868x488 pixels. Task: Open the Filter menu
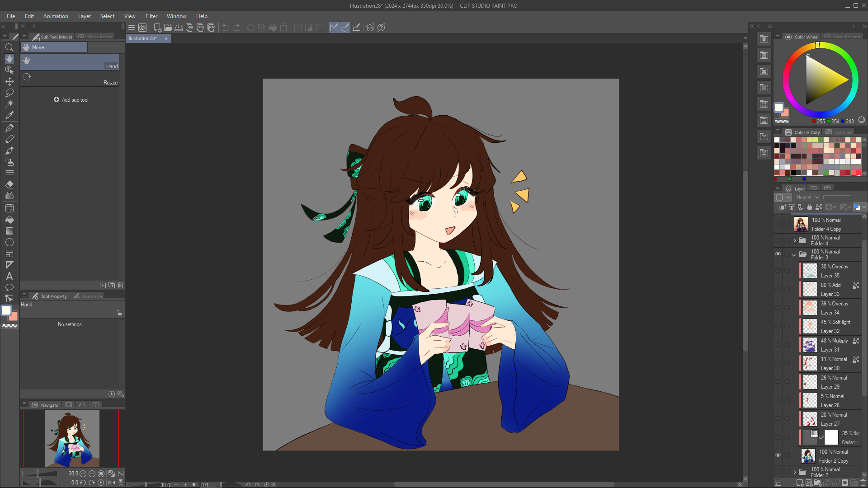[151, 16]
